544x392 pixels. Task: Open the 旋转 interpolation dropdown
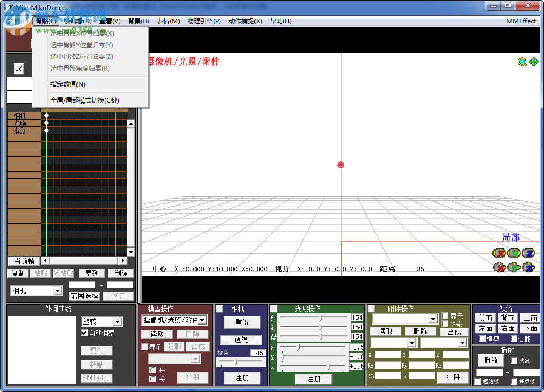[x=118, y=321]
